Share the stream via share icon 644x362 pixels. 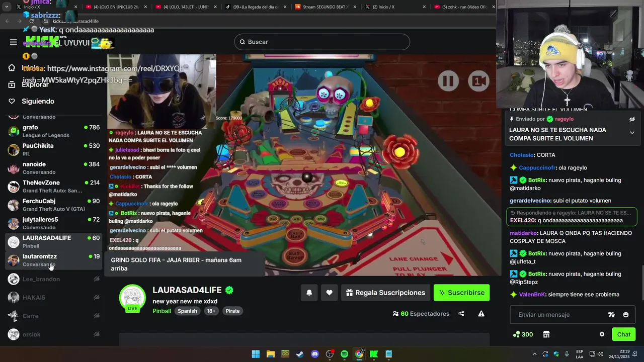click(461, 314)
